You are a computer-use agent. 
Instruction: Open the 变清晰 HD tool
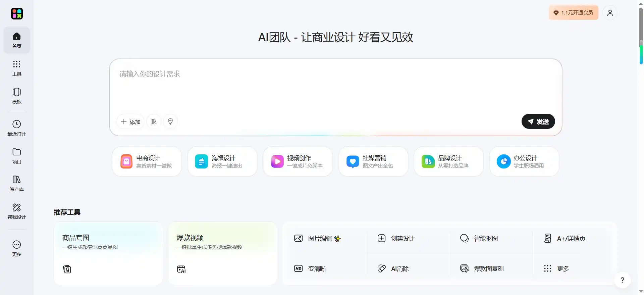pos(310,268)
